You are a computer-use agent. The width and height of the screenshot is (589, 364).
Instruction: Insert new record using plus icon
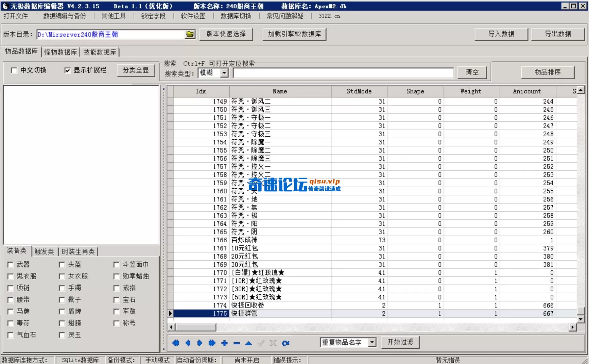point(224,343)
